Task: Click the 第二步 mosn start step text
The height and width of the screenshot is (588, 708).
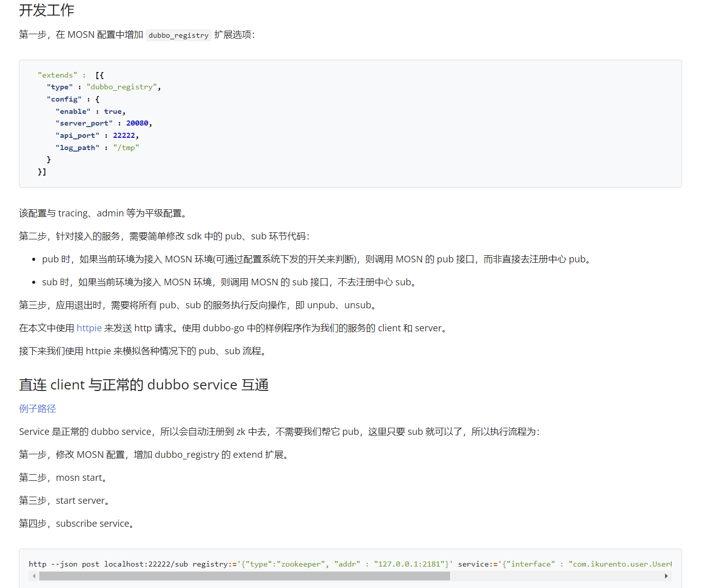Action: coord(62,477)
